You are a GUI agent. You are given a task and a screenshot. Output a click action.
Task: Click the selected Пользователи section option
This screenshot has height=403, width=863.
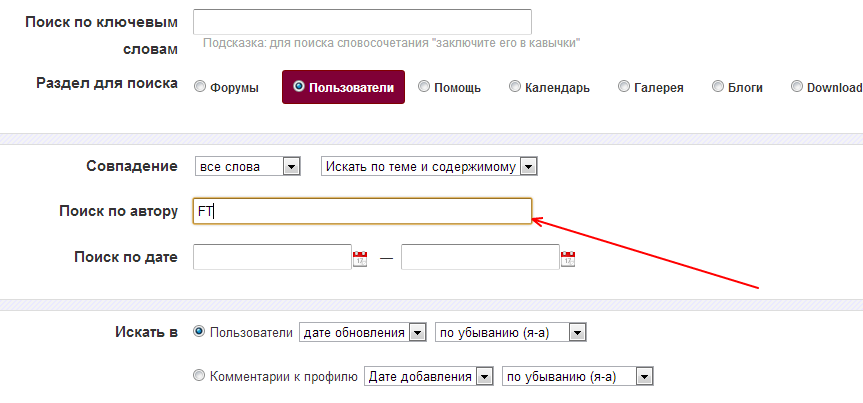343,87
